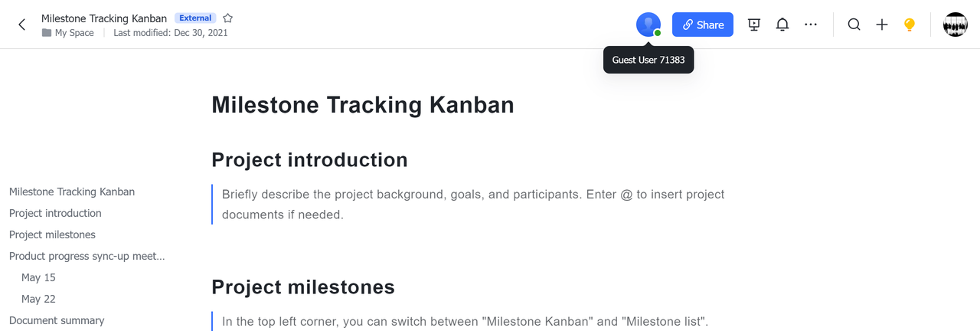The height and width of the screenshot is (331, 980).
Task: Open the My Space folder link
Action: coord(73,33)
